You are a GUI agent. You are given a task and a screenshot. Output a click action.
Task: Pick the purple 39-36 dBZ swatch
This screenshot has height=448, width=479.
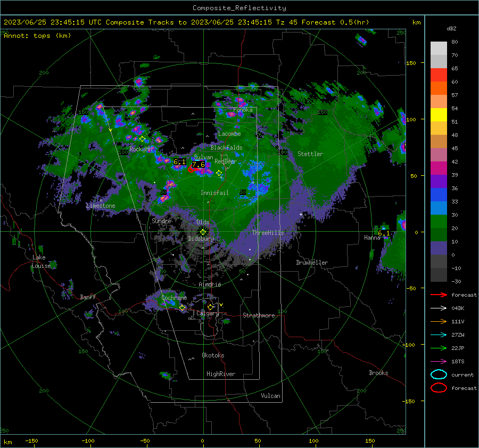[439, 181]
